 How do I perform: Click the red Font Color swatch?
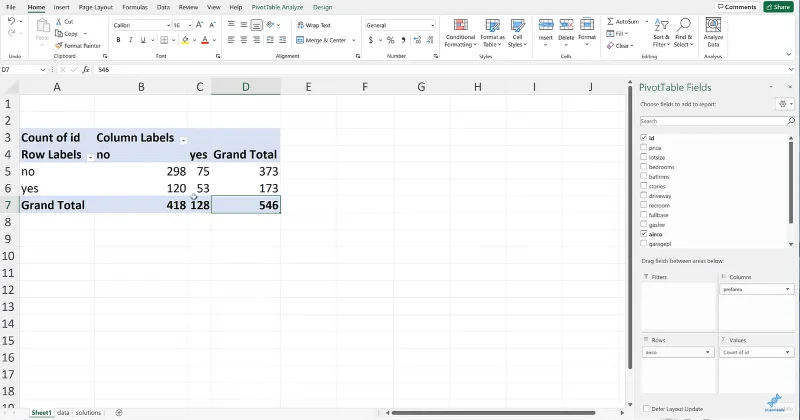click(x=205, y=40)
